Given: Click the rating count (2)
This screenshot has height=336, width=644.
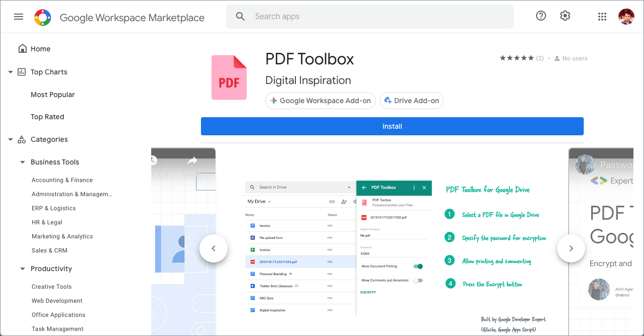Looking at the screenshot, I should [540, 58].
